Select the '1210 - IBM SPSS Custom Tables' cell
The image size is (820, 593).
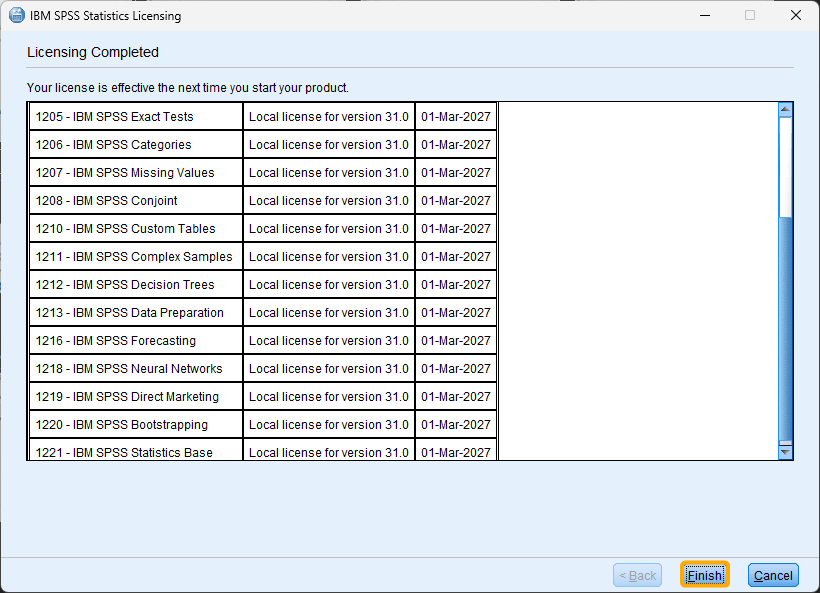(x=136, y=229)
